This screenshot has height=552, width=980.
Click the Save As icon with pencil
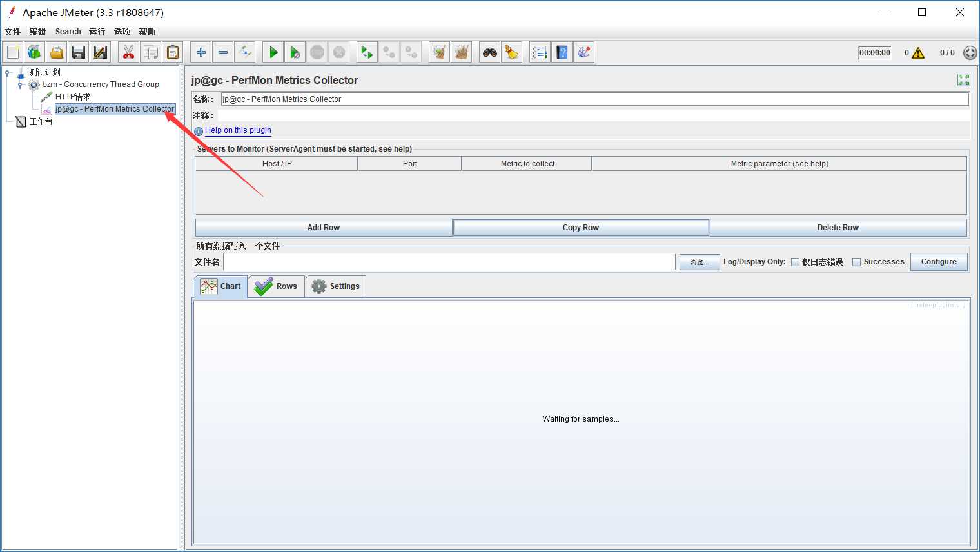[101, 52]
